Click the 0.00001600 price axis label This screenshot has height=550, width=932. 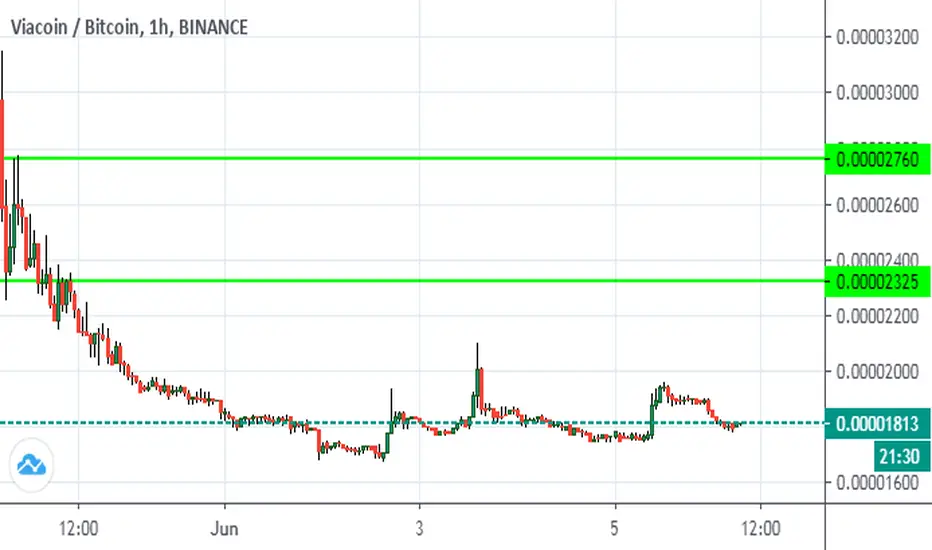click(x=877, y=483)
